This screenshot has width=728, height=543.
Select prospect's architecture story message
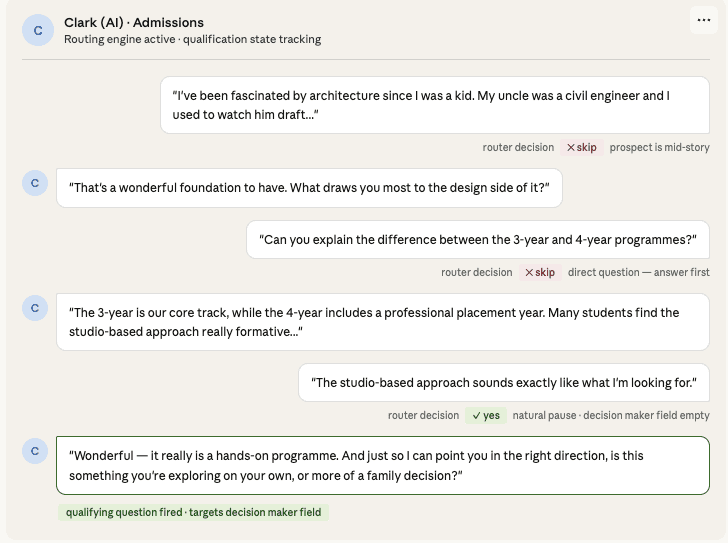coord(435,105)
